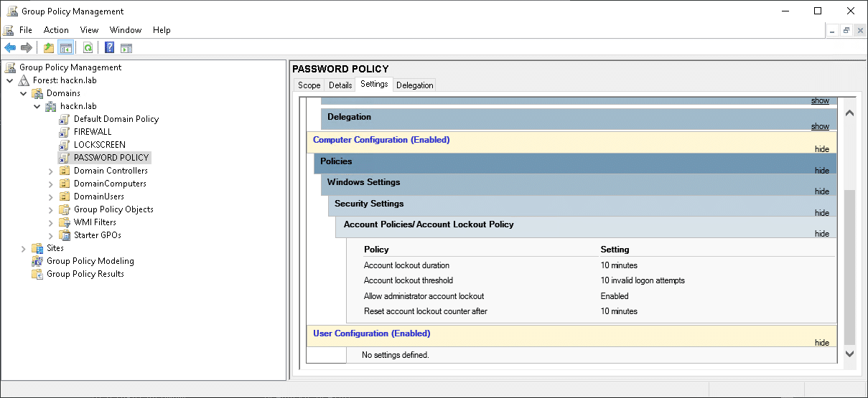Click the DomainComputers OU folder icon
Image resolution: width=868 pixels, height=398 pixels.
point(65,184)
